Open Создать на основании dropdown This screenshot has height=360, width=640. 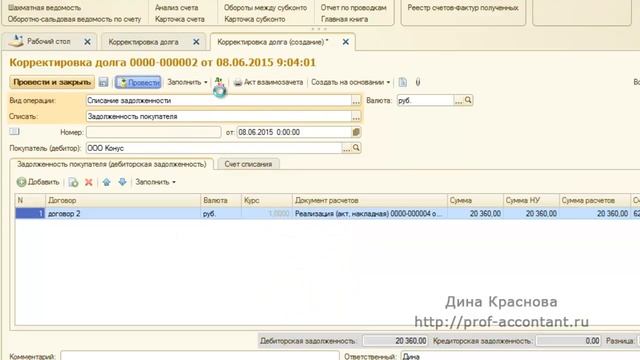click(350, 82)
